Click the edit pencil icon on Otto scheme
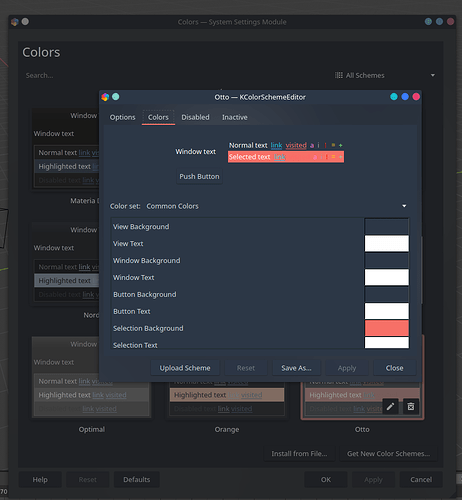The height and width of the screenshot is (500, 462). (390, 407)
